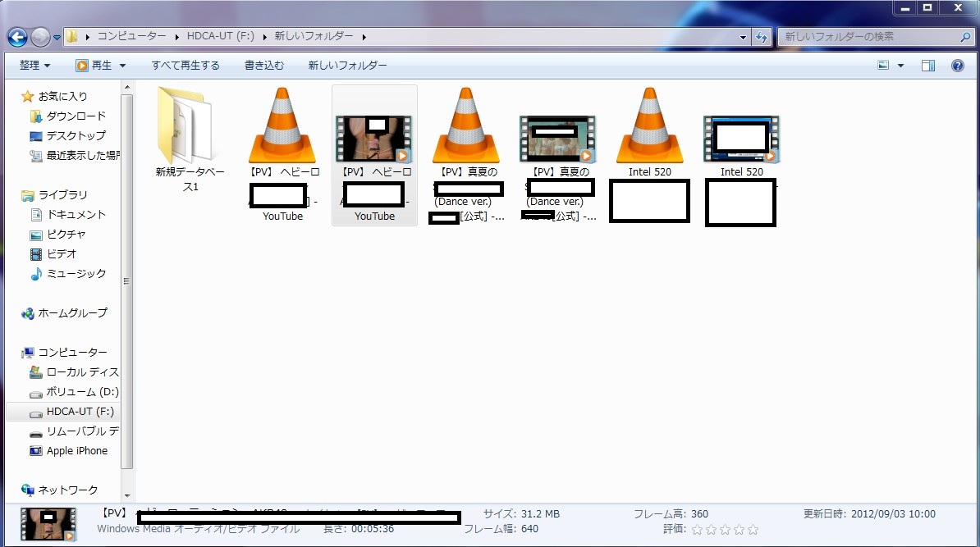Select お気に入り in navigation pane
Screen dimensions: 980x547
pyautogui.click(x=62, y=96)
